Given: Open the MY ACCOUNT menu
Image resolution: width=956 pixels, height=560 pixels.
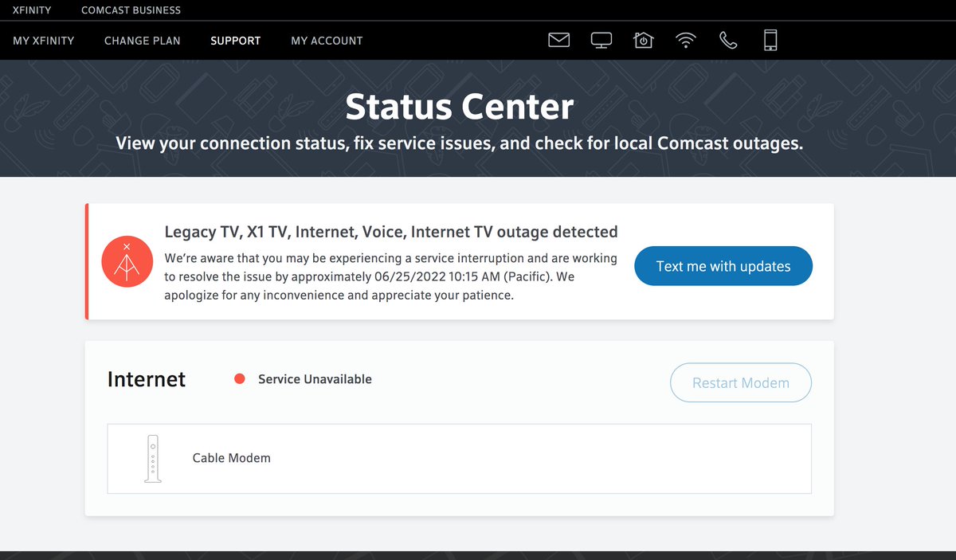Looking at the screenshot, I should coord(327,41).
